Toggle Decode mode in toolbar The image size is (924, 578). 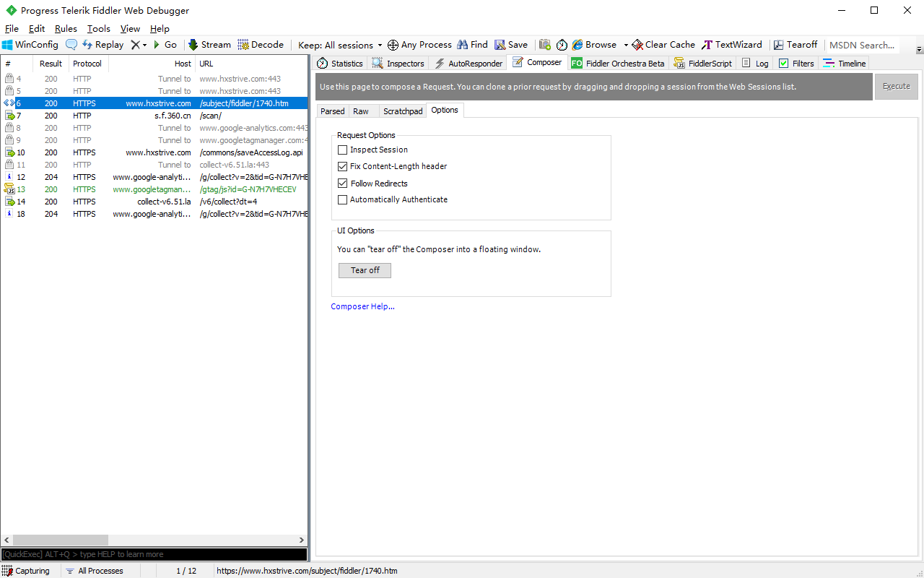click(261, 45)
